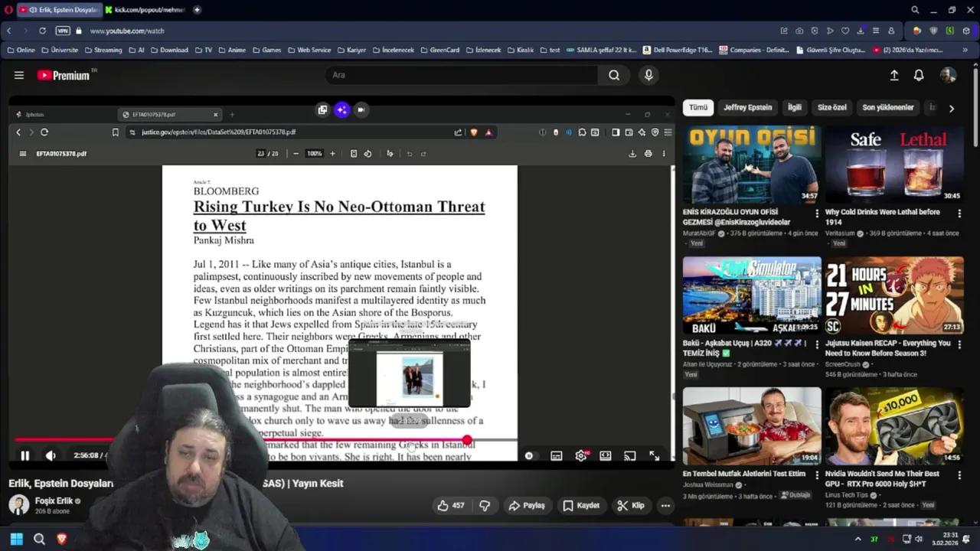This screenshot has width=980, height=551.
Task: Open Why Cold Drinks Were Lethal thumbnail
Action: 894,165
